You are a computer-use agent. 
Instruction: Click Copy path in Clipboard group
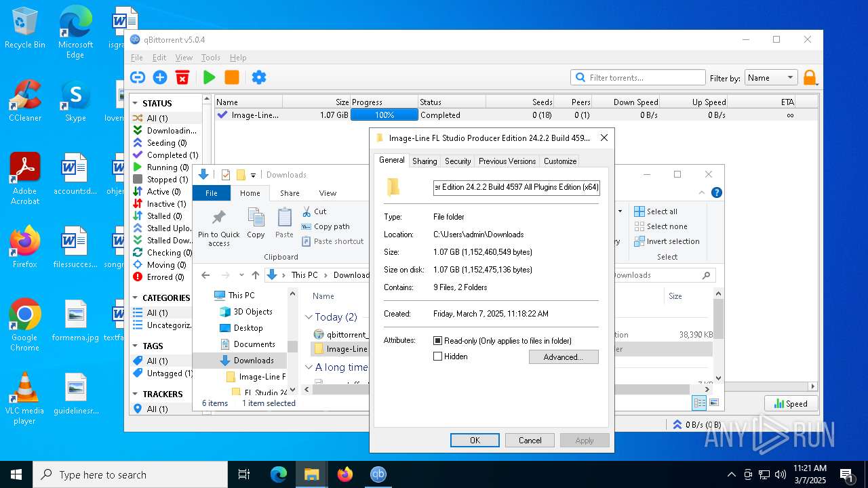tap(325, 226)
